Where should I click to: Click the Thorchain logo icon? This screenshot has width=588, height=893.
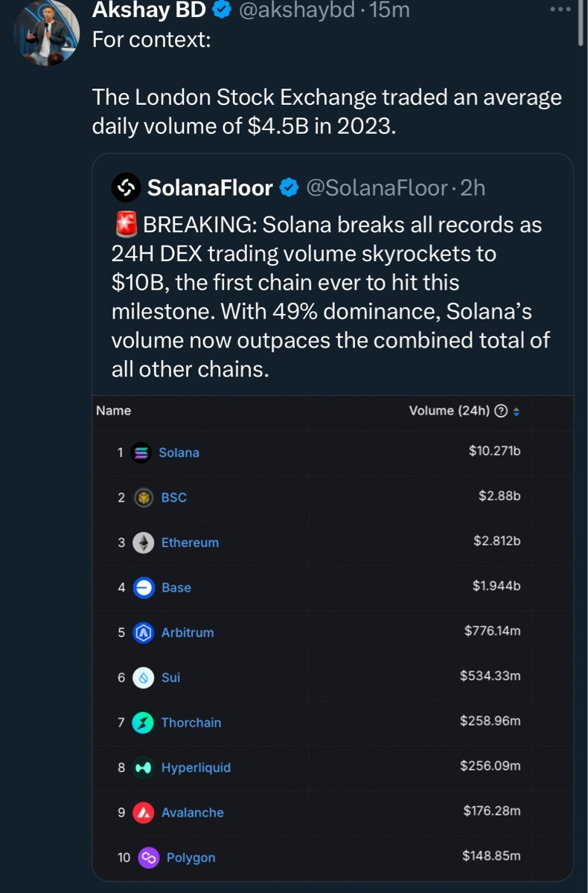(x=143, y=723)
